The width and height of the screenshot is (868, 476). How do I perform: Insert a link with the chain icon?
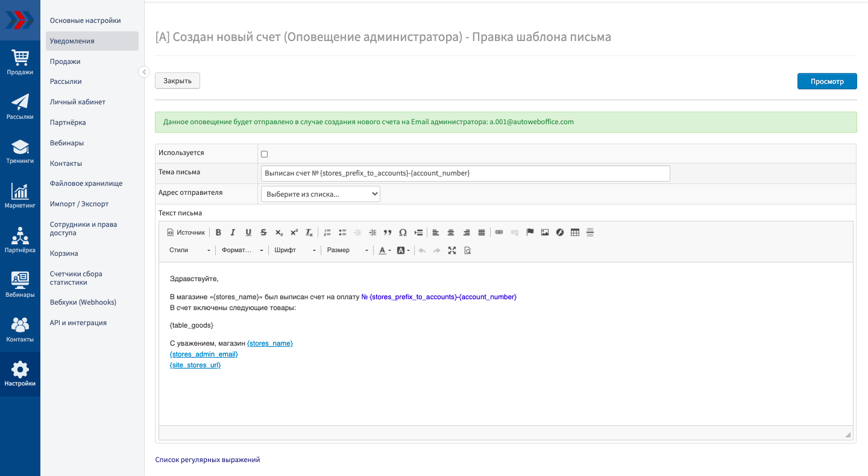pyautogui.click(x=499, y=232)
